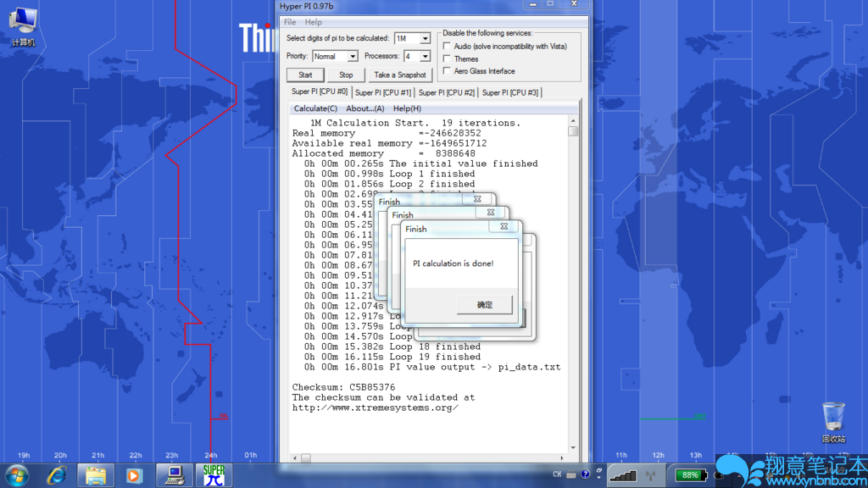Click the CH input language indicator

pos(557,474)
